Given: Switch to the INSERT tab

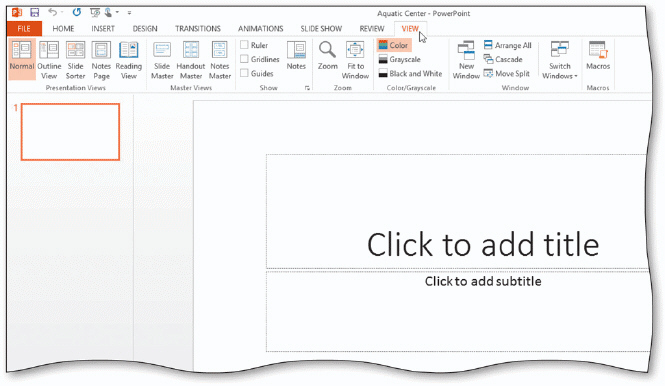Looking at the screenshot, I should (103, 29).
